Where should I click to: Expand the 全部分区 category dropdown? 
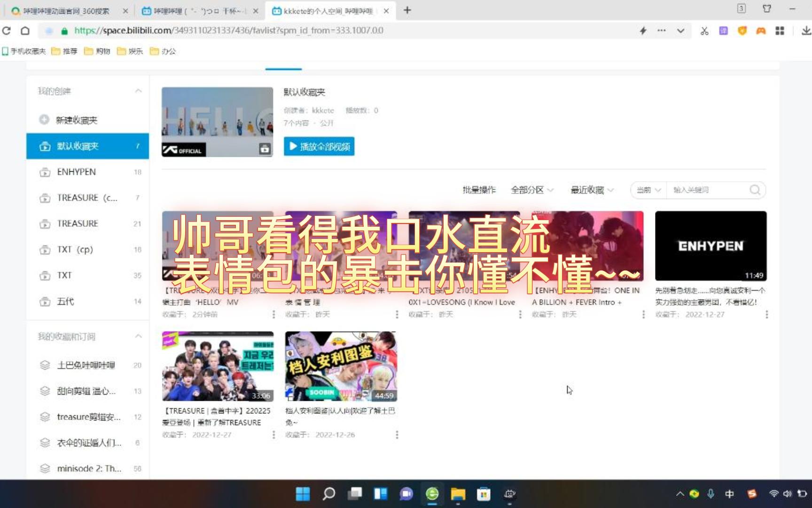click(x=532, y=190)
